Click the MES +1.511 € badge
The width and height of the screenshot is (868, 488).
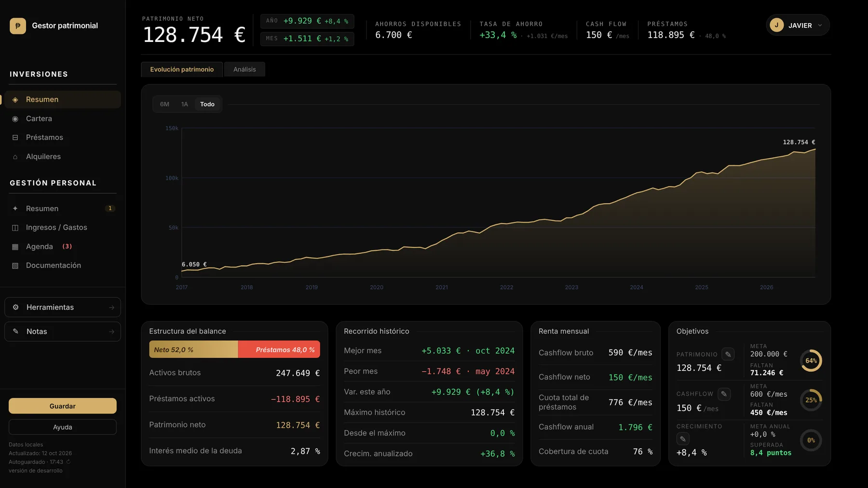[307, 39]
